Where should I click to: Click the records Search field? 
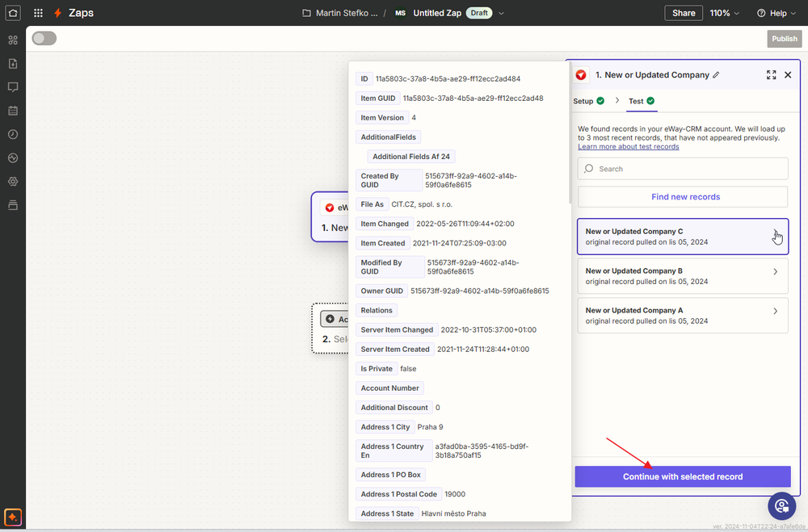683,169
